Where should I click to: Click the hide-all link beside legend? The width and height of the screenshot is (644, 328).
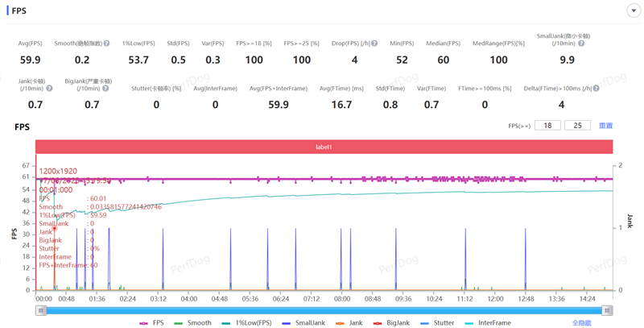tap(581, 323)
